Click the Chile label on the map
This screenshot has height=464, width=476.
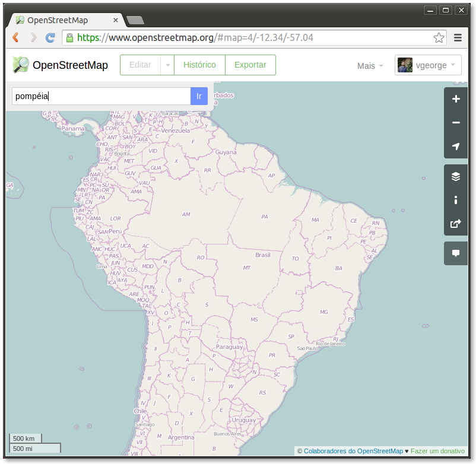tap(140, 411)
